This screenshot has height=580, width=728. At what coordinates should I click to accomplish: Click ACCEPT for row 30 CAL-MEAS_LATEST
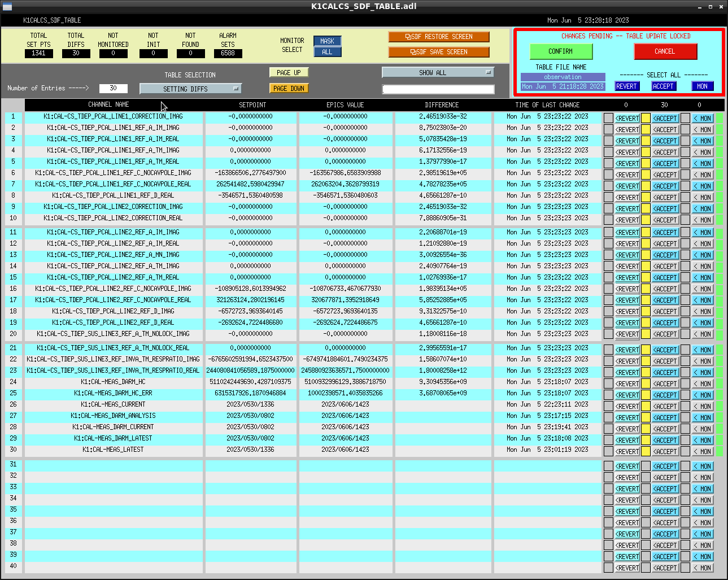click(x=665, y=452)
